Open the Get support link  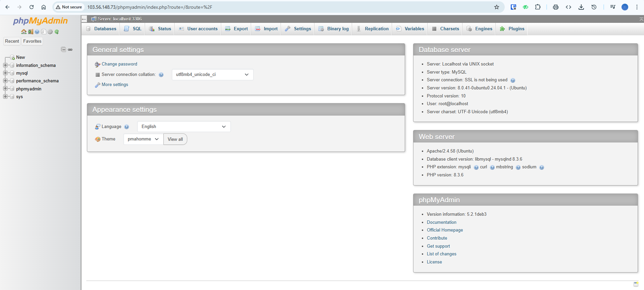[438, 246]
